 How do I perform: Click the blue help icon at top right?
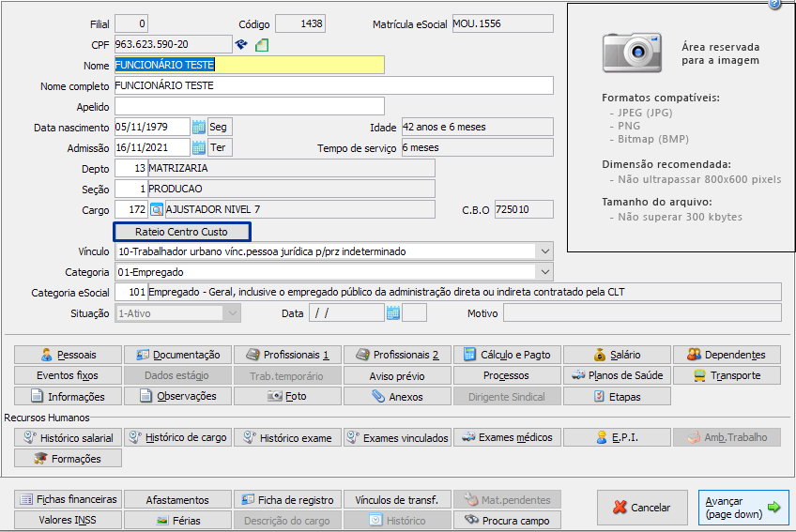coord(774,4)
